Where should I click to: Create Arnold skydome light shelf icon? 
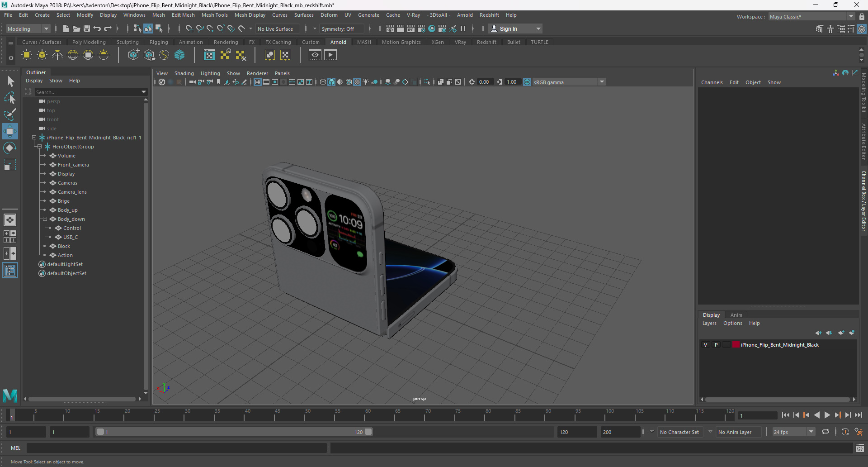pos(73,55)
